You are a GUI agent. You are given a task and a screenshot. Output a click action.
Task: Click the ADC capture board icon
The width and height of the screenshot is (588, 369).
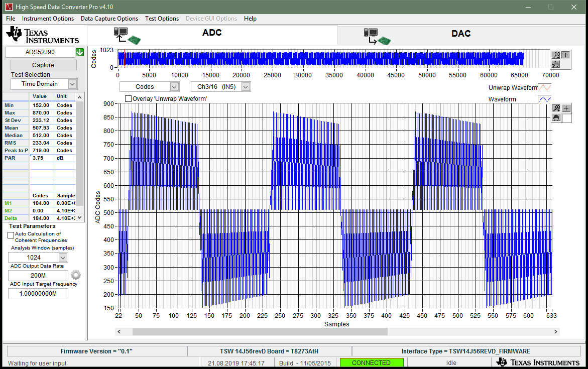point(127,36)
